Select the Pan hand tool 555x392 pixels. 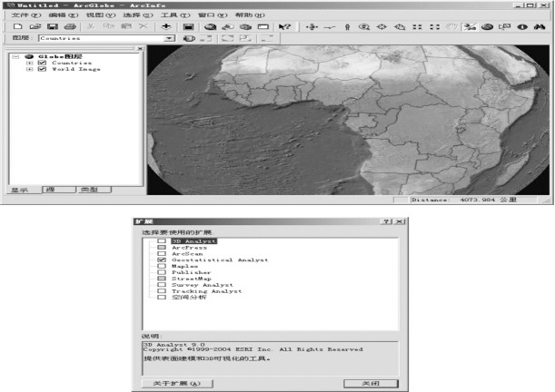click(452, 27)
